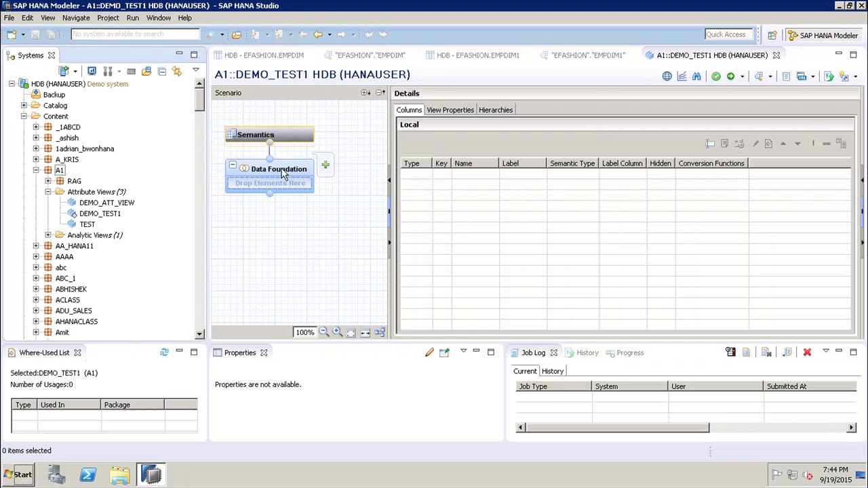Click the Data Preview icon in editor toolbar
The width and height of the screenshot is (868, 488).
[x=759, y=77]
